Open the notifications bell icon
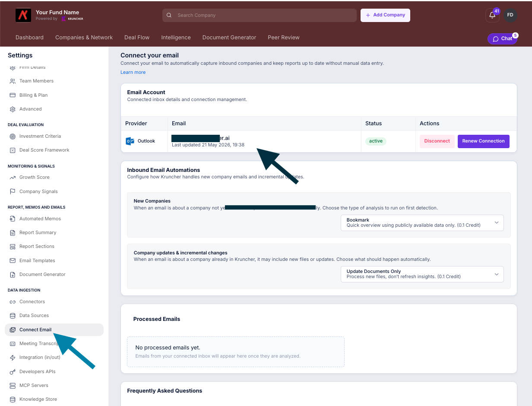Screen dimensions: 532x406 click(492, 15)
